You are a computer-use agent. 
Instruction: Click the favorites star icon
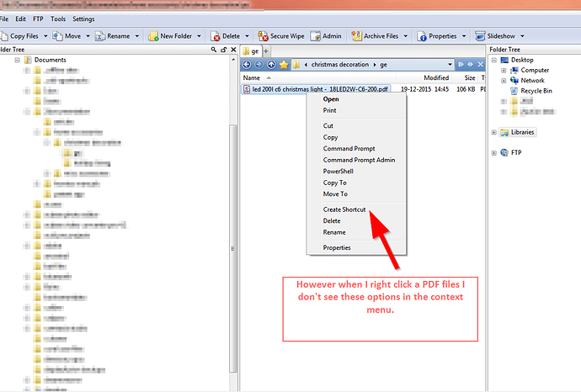click(284, 65)
